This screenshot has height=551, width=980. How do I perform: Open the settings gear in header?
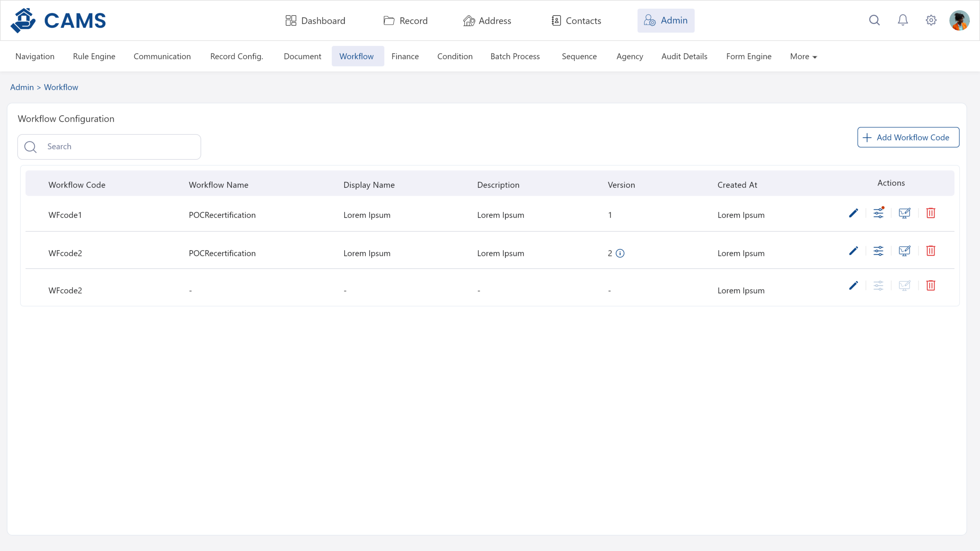coord(931,20)
